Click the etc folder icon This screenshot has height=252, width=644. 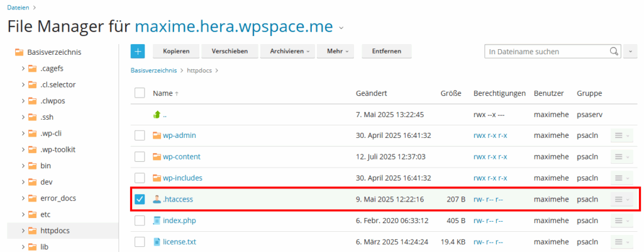tap(33, 215)
